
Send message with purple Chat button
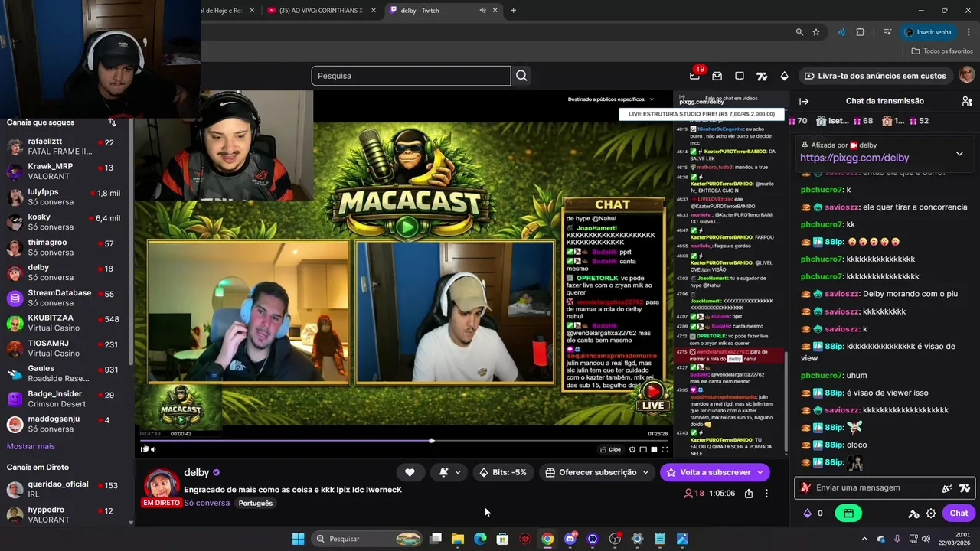(x=959, y=514)
